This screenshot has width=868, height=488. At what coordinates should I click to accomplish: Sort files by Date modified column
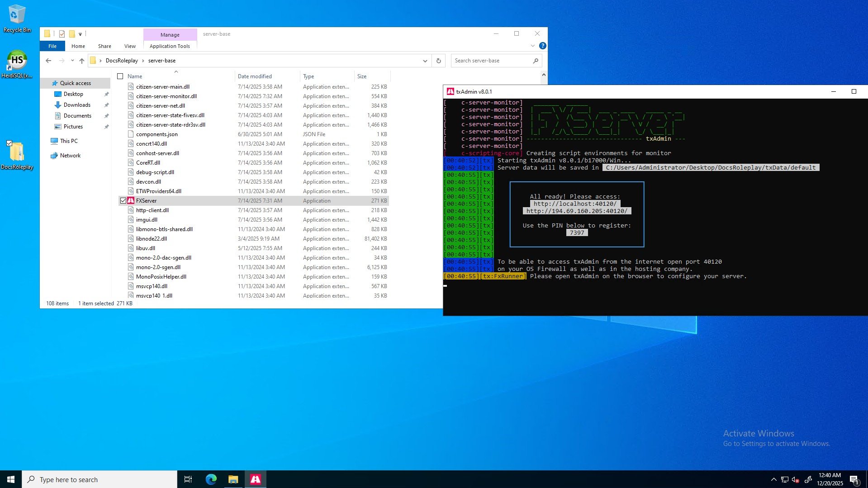point(267,76)
